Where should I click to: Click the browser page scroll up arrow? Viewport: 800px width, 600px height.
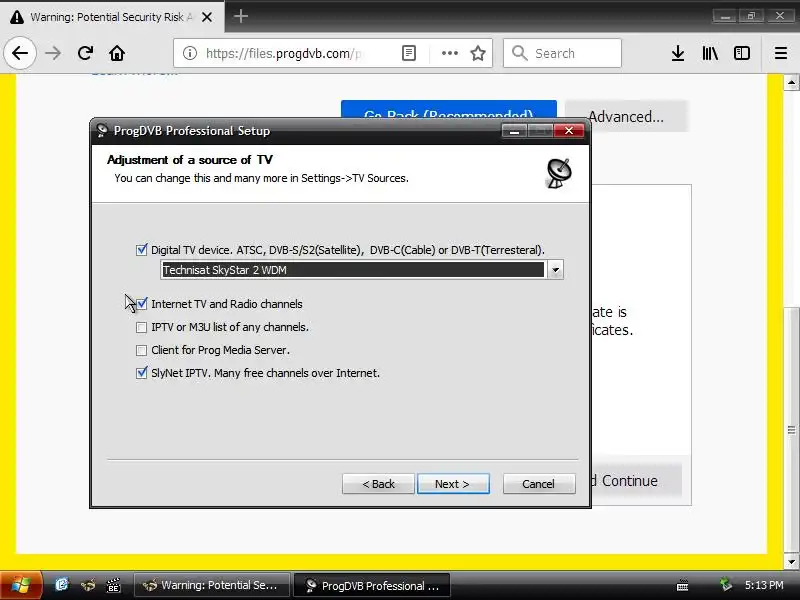point(791,82)
